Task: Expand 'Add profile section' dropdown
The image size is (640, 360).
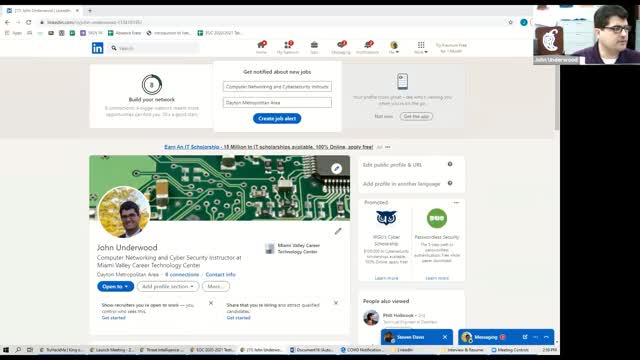Action: (x=168, y=287)
